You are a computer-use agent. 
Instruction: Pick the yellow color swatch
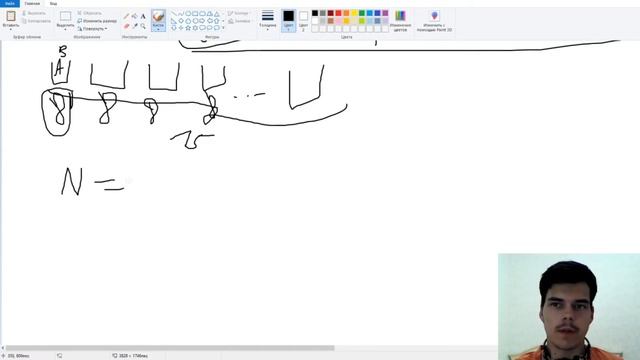pos(354,13)
